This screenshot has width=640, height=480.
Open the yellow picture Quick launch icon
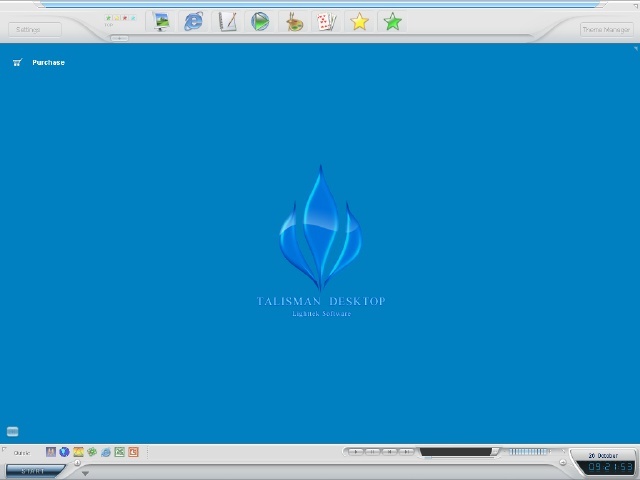(78, 452)
